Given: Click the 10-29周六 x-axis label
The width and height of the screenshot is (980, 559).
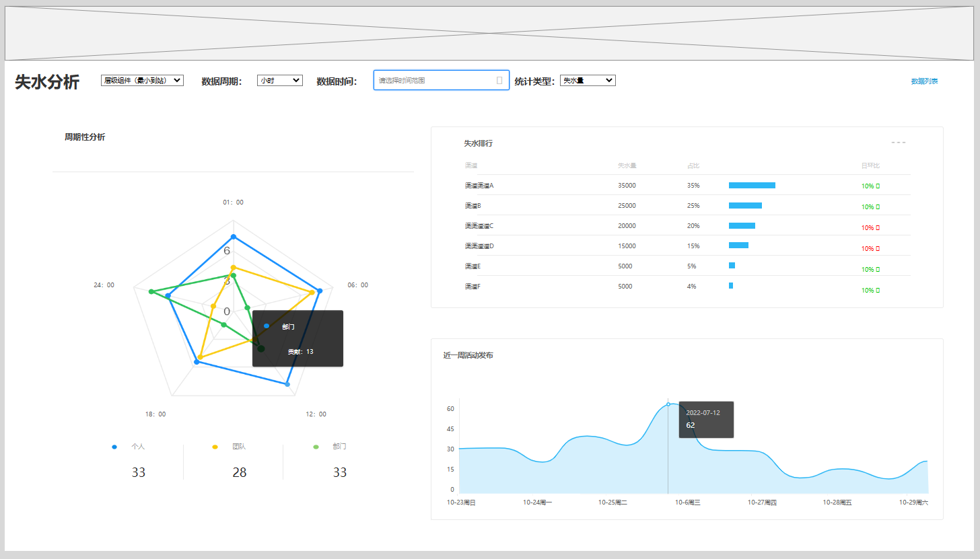Looking at the screenshot, I should click(913, 502).
